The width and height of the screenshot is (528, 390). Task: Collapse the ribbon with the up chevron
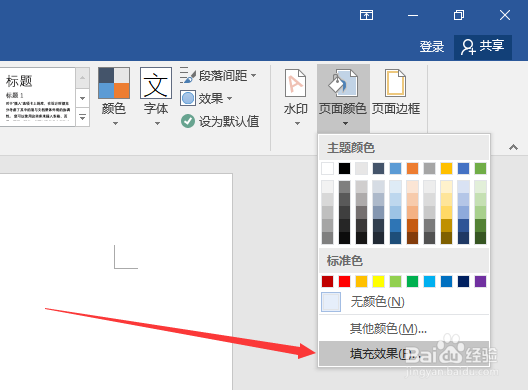point(513,147)
